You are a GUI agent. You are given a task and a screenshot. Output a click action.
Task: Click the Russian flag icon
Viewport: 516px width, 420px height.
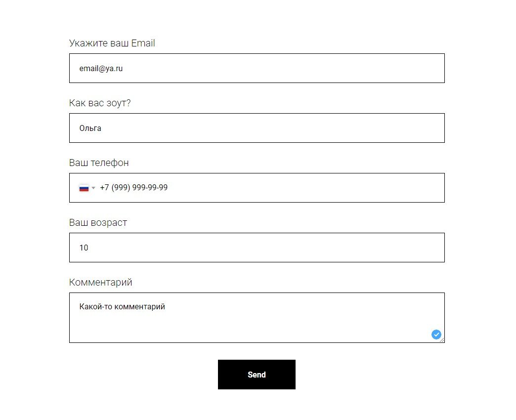pos(84,188)
